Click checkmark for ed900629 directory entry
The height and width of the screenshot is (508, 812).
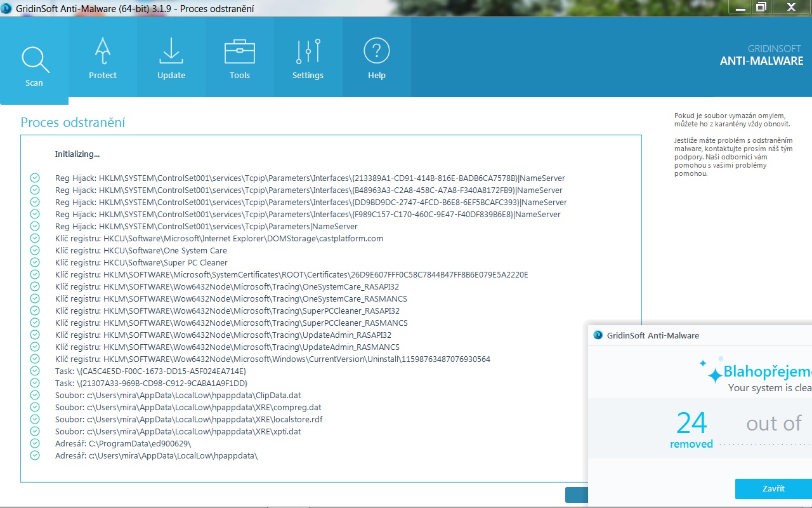coord(35,444)
